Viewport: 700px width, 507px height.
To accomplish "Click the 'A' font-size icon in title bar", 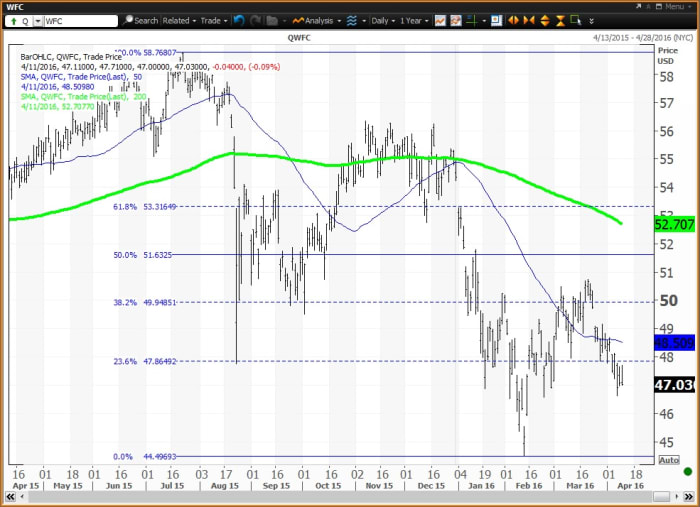I will [x=648, y=7].
